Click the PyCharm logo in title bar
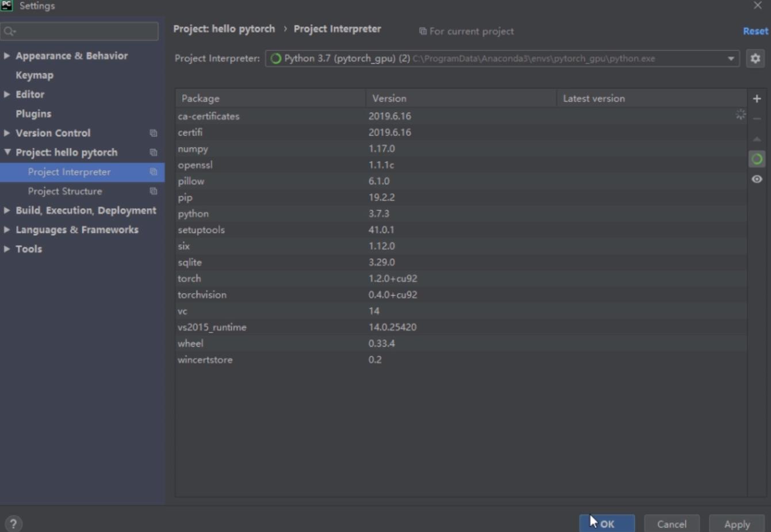Screen dimensions: 771x532 click(x=7, y=6)
